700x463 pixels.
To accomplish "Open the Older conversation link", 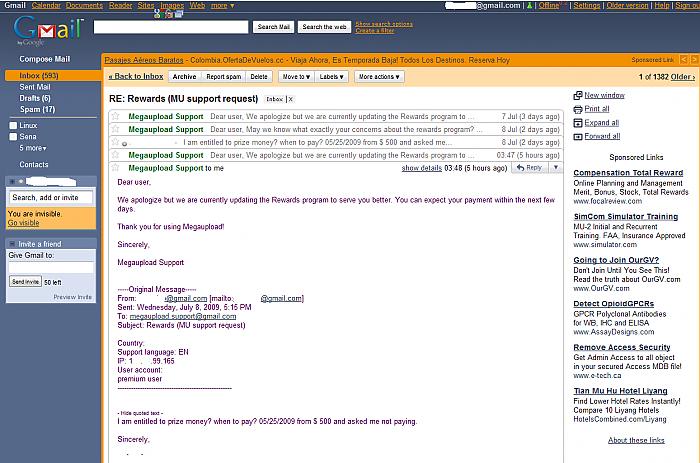I will pyautogui.click(x=683, y=77).
